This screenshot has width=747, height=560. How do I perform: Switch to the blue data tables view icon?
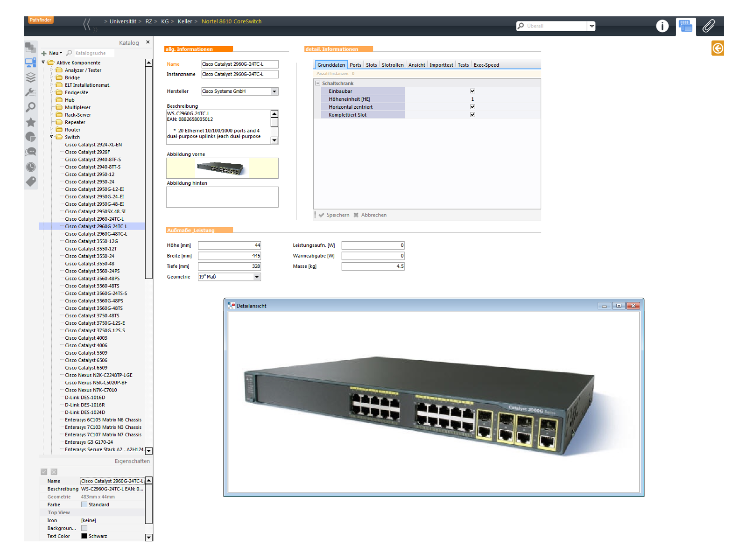click(x=685, y=26)
